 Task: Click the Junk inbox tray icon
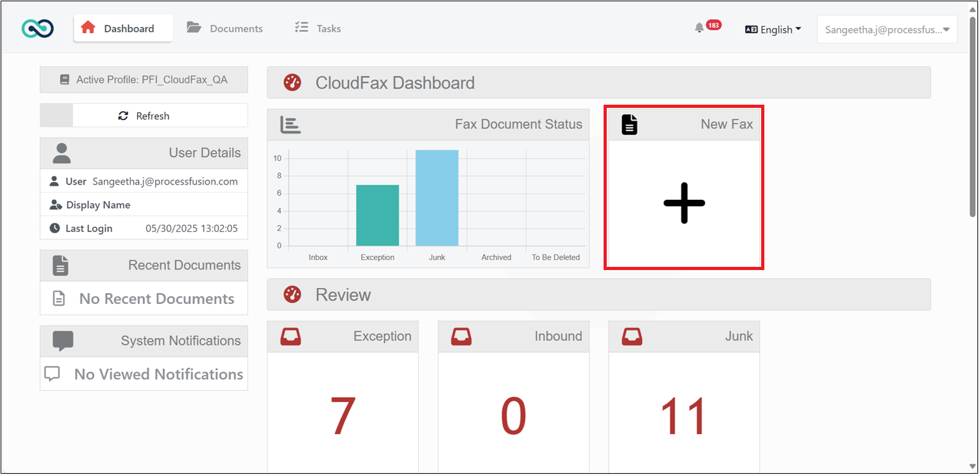[x=632, y=336]
